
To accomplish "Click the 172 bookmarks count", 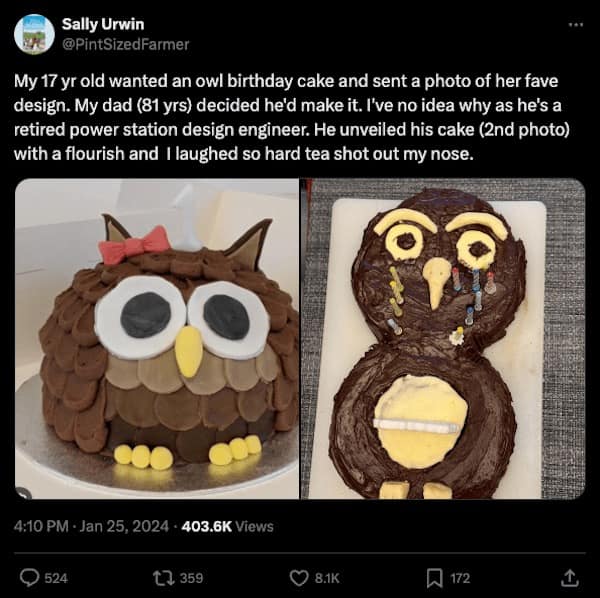I will click(x=460, y=578).
